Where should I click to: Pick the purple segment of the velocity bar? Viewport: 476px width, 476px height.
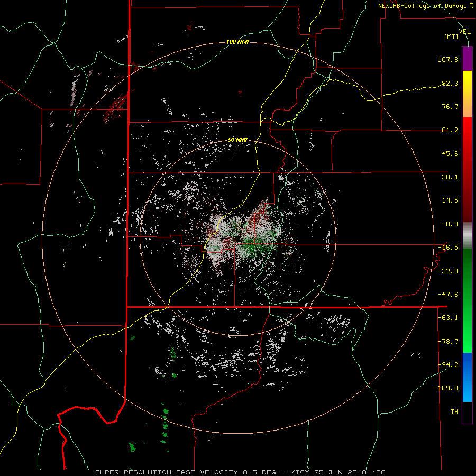pos(467,59)
